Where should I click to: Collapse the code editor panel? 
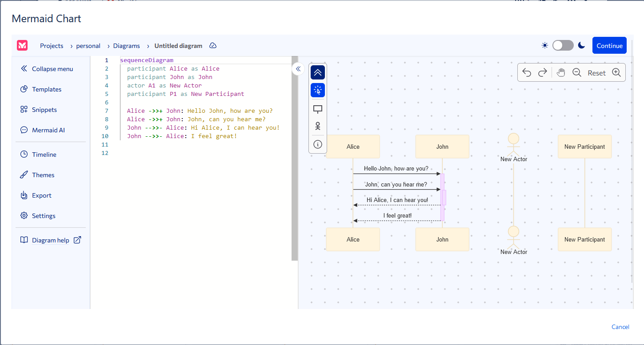[298, 69]
